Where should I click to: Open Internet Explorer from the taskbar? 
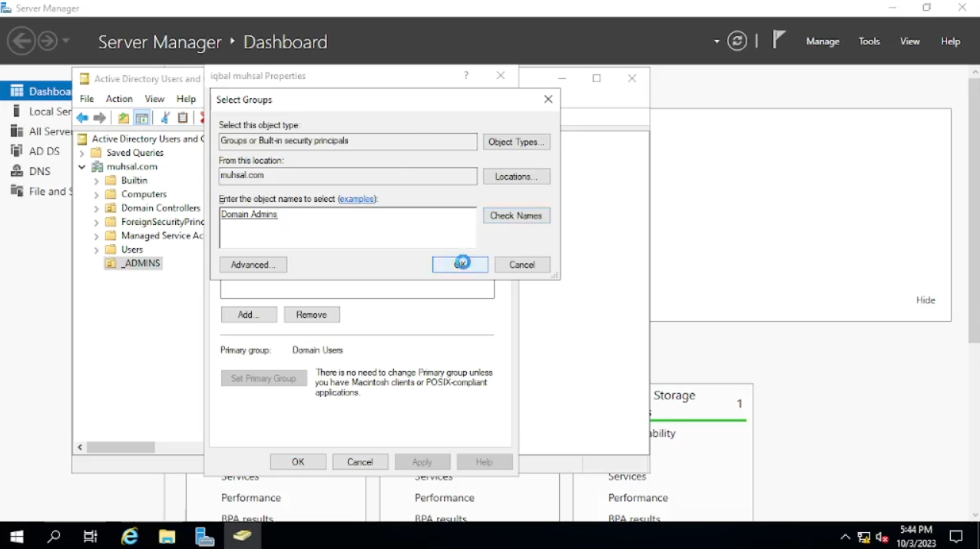[x=130, y=536]
